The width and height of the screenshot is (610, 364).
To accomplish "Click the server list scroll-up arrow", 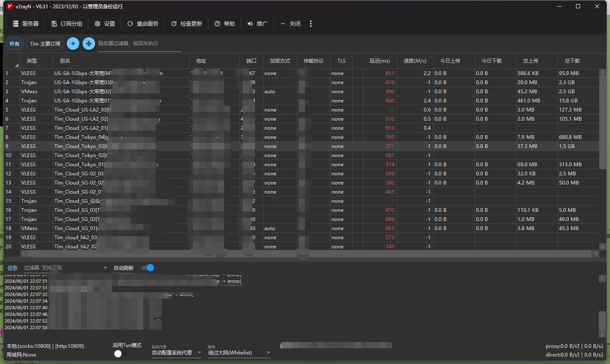I will click(603, 72).
